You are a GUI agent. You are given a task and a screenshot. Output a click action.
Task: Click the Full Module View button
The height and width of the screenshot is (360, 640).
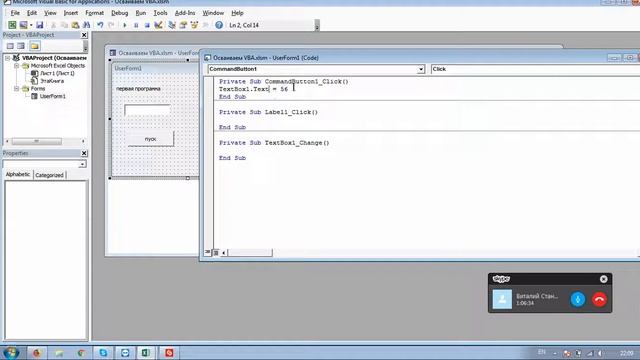[216, 253]
